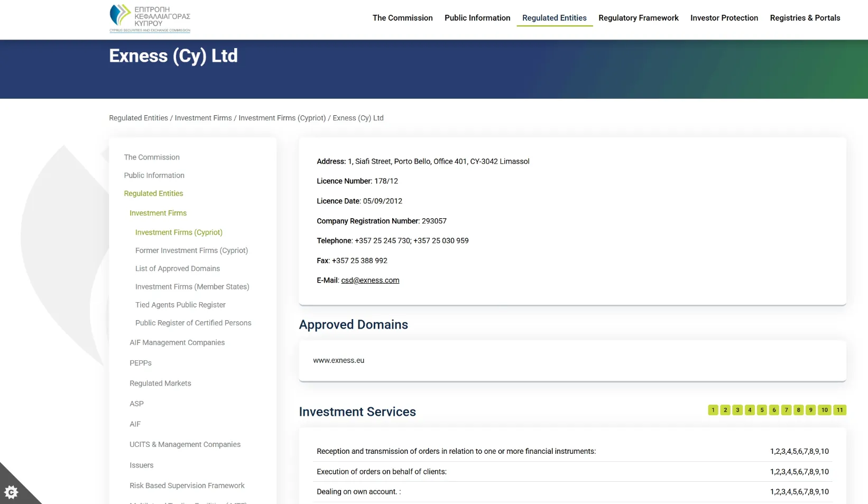Click the Approved Domains heading
868x504 pixels.
pos(354,325)
